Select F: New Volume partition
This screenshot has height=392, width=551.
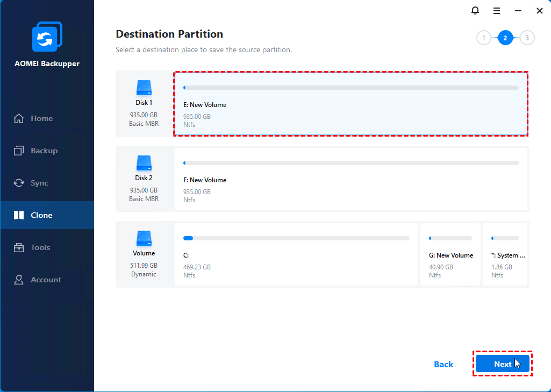click(350, 179)
